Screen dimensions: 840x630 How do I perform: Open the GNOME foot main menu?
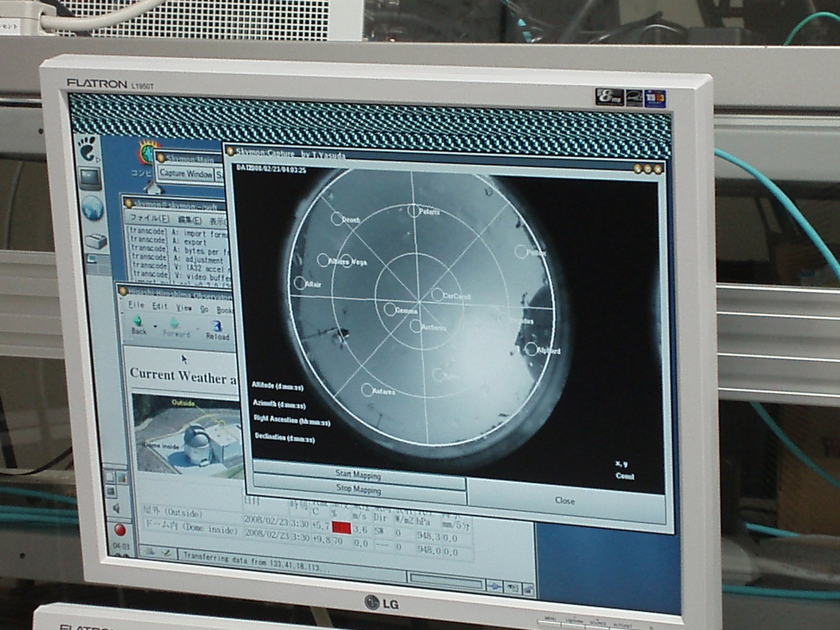click(87, 149)
